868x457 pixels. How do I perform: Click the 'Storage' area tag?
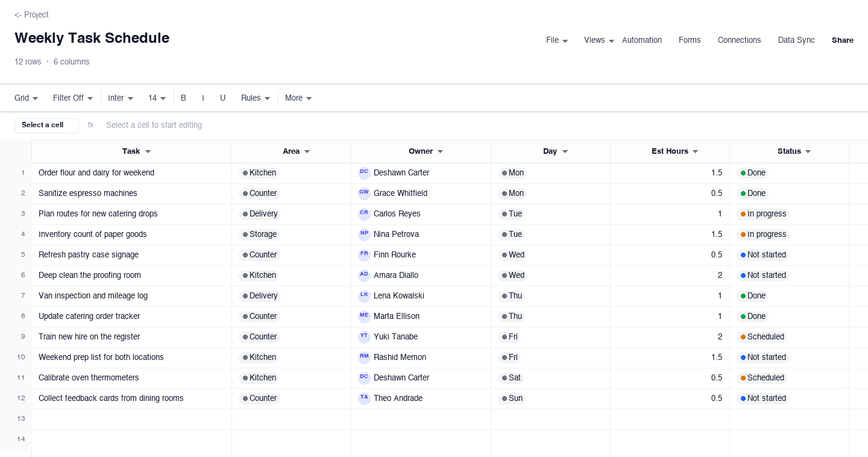pos(259,234)
